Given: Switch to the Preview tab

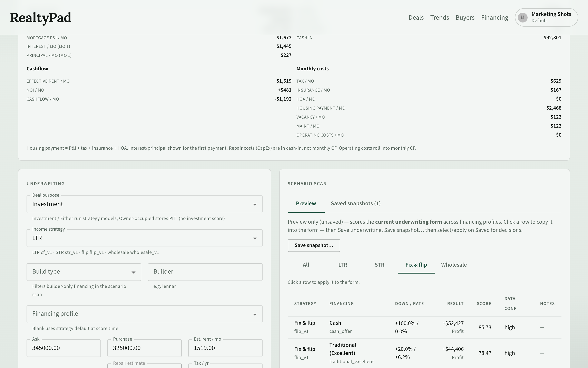Looking at the screenshot, I should coord(306,204).
